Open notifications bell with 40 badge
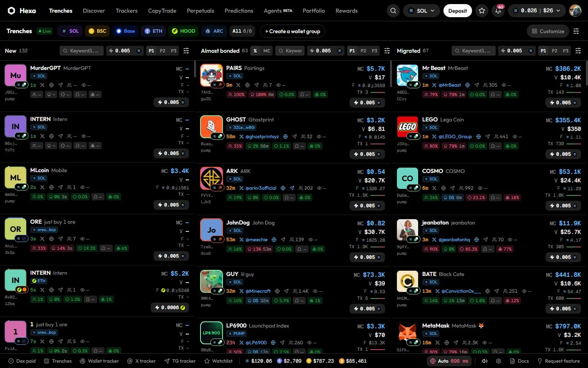Viewport: 588px width, 368px height. (498, 11)
